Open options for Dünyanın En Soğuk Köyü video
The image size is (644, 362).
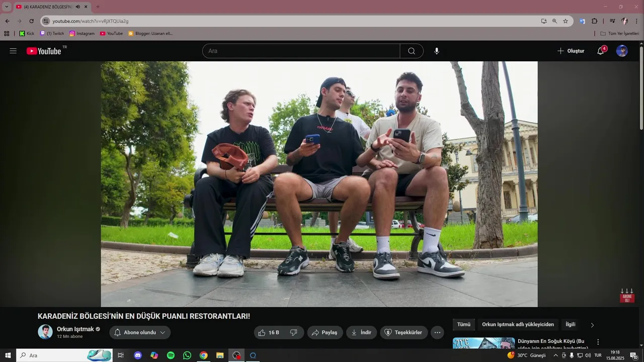point(598,342)
